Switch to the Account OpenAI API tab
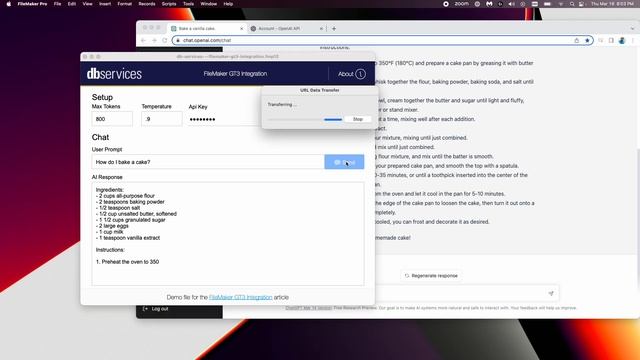Viewport: 640px width, 360px height. click(286, 29)
